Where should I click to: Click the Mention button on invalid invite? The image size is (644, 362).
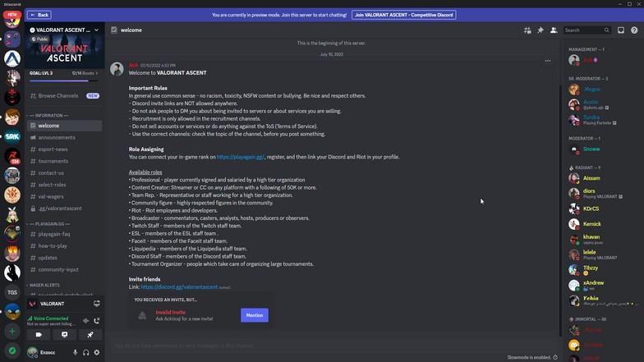coord(255,315)
